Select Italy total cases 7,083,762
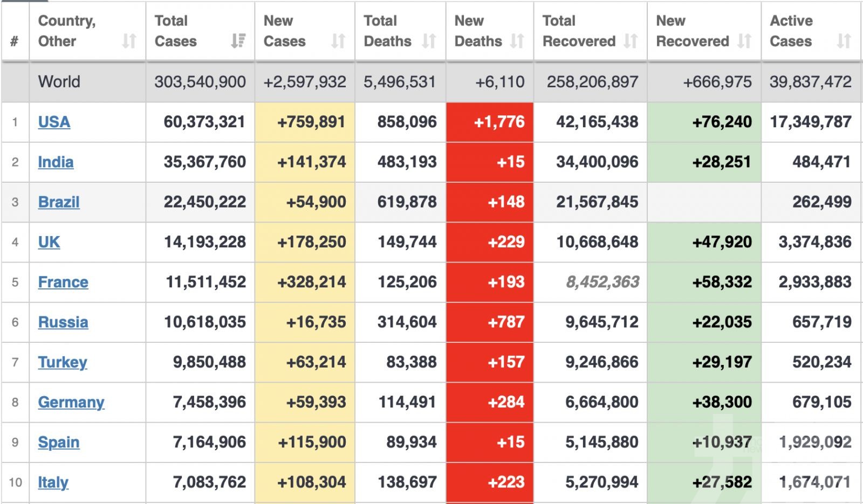863x504 pixels. [209, 482]
